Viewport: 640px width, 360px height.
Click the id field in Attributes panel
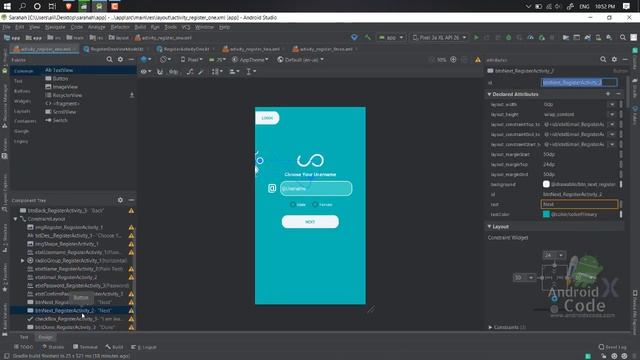pos(579,82)
